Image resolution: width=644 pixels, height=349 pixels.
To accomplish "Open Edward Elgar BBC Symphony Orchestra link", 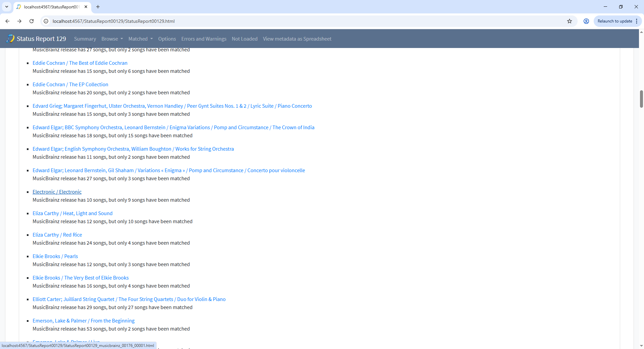I will 173,128.
